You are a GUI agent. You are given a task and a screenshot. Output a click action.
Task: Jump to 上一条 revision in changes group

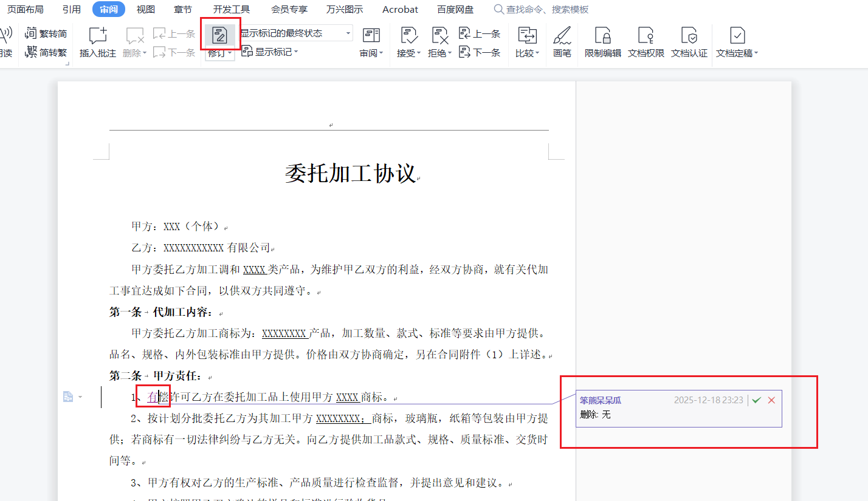(480, 33)
